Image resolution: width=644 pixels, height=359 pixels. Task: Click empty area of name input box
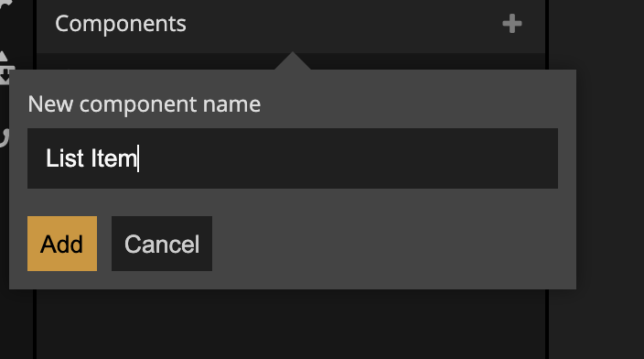click(x=349, y=158)
